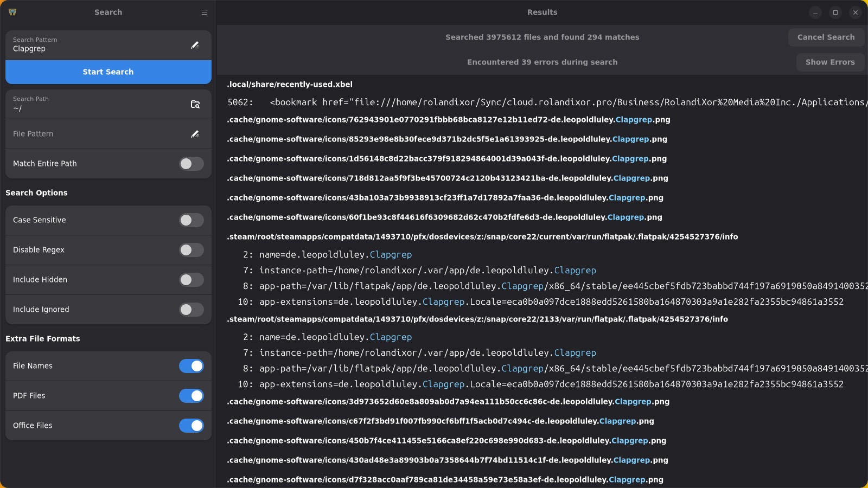
Task: Click the edit icon beside Search Pattern
Action: (195, 45)
